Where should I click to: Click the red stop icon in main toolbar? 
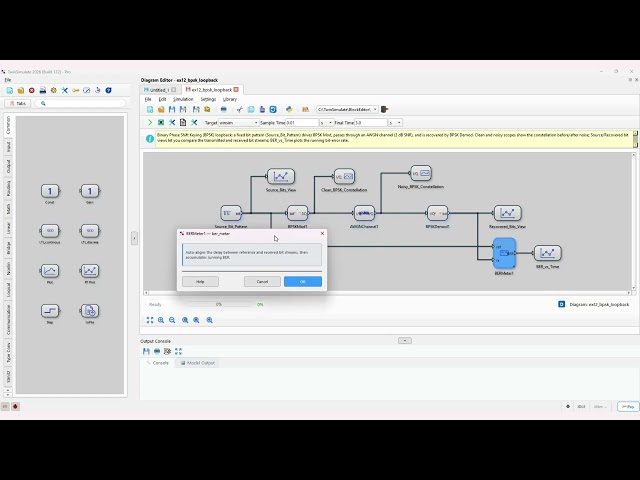(31, 90)
